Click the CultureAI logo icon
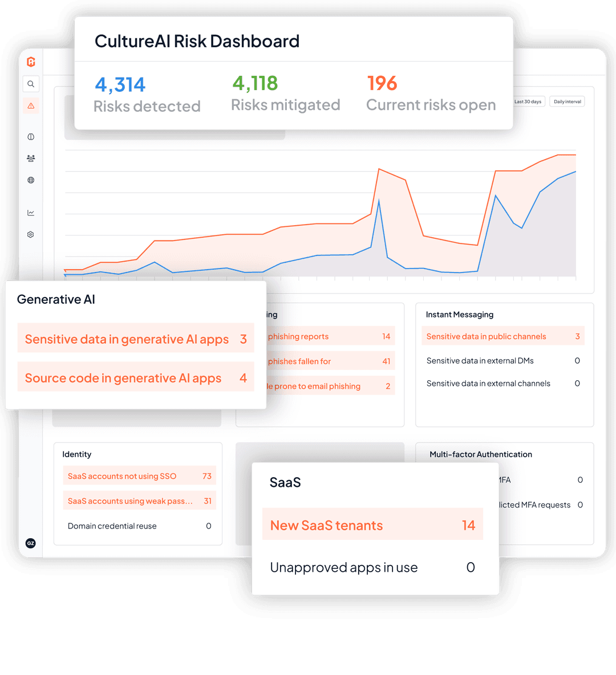The height and width of the screenshot is (675, 616). pos(31,62)
